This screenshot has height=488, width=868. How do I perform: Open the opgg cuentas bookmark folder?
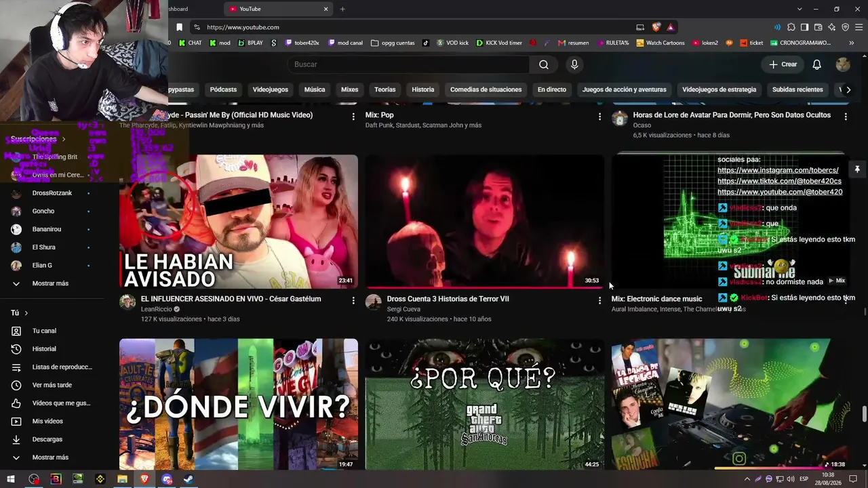(x=393, y=43)
